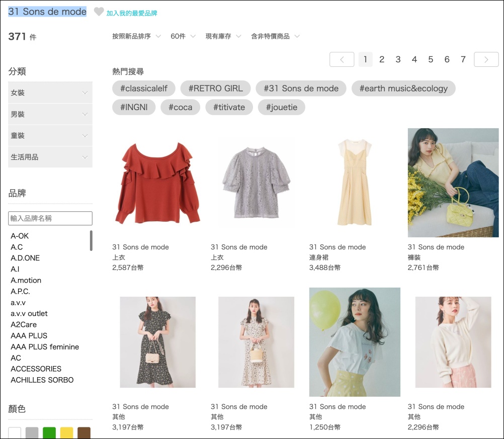Select brand A.P.C. in list
Screen dimensions: 504x439
(x=20, y=292)
